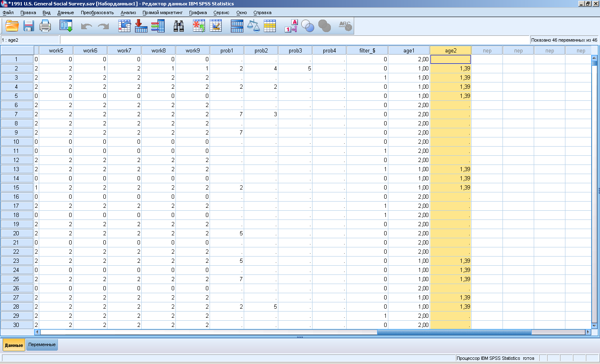Select the work9 column header
Screen dimensions: 600x364
pos(192,50)
